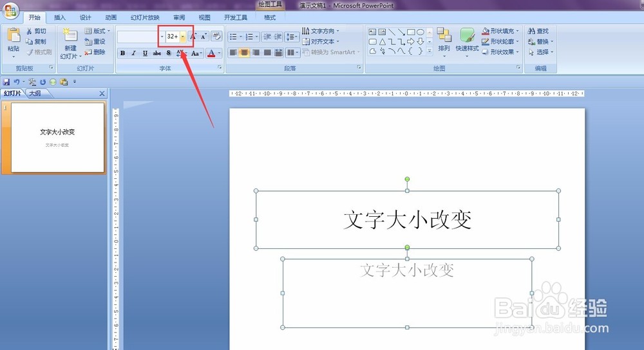The width and height of the screenshot is (644, 350).
Task: Toggle Bold formatting
Action: [x=122, y=53]
